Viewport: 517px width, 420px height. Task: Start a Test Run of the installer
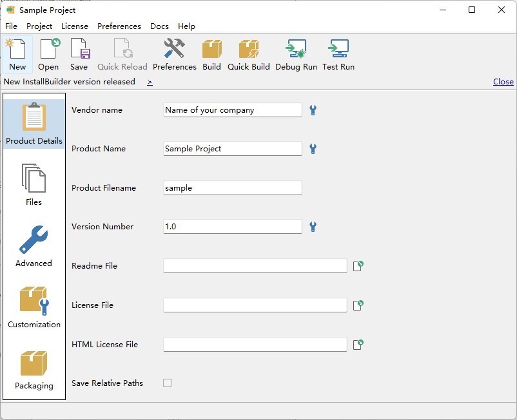pyautogui.click(x=338, y=54)
